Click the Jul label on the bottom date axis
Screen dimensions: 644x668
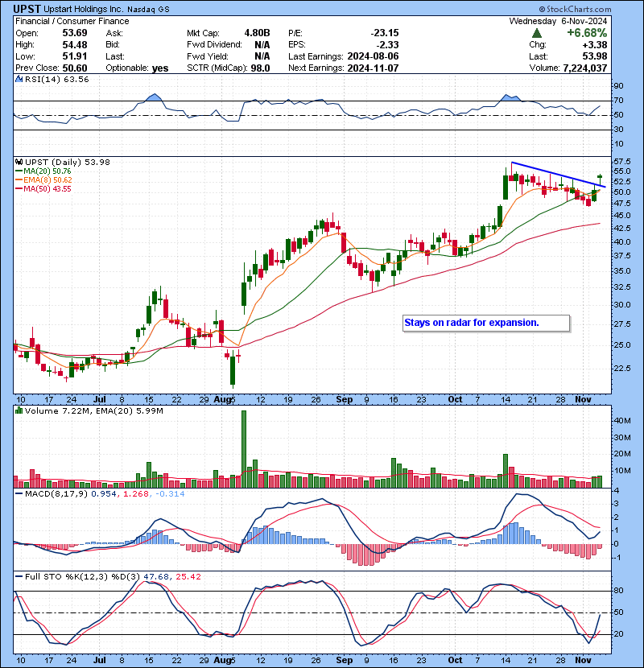click(99, 660)
